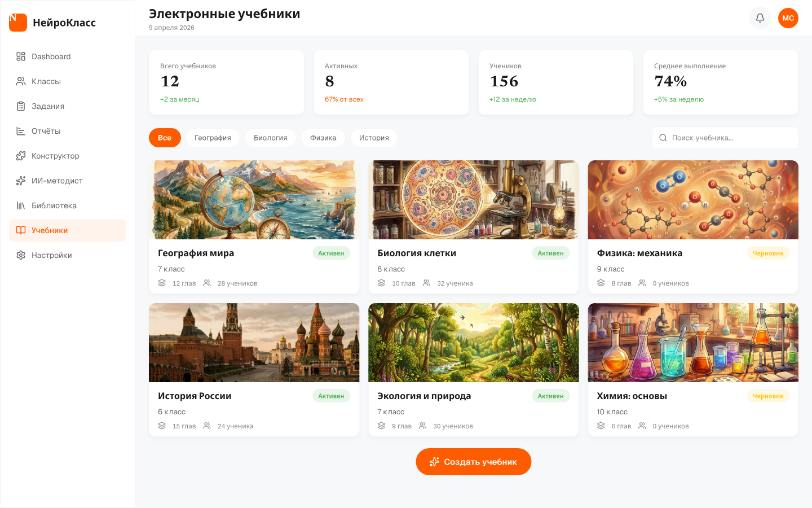Filter textbooks by География
Screen dimensions: 812x508
click(213, 138)
